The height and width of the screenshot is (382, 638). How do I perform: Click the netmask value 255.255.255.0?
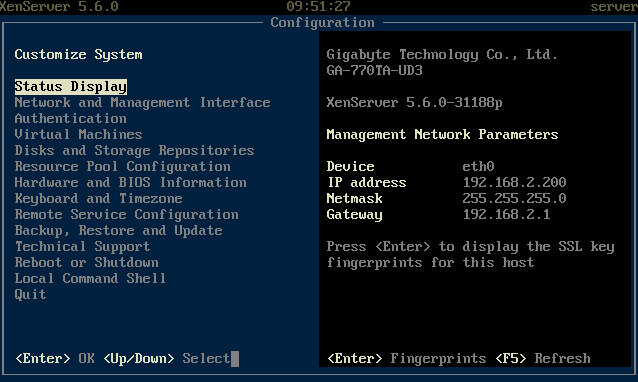click(x=514, y=199)
